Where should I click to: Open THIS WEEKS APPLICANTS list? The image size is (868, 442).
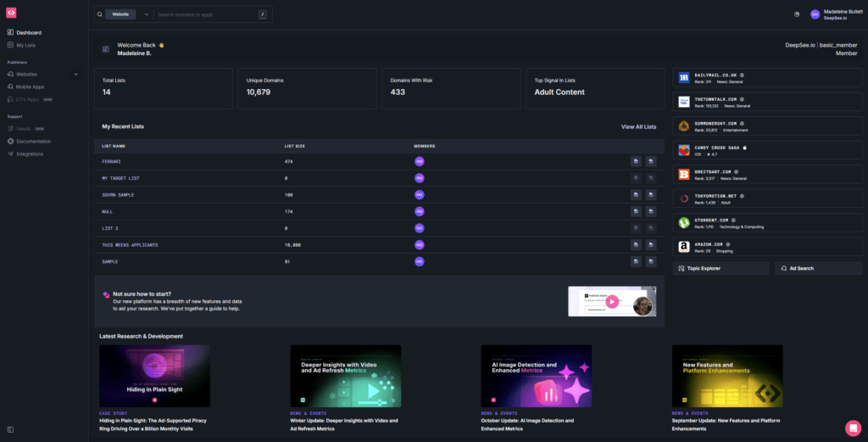click(x=130, y=245)
